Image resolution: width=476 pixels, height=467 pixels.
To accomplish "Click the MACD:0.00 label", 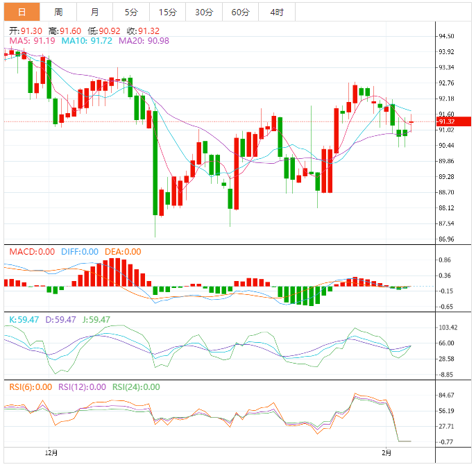I will point(31,252).
